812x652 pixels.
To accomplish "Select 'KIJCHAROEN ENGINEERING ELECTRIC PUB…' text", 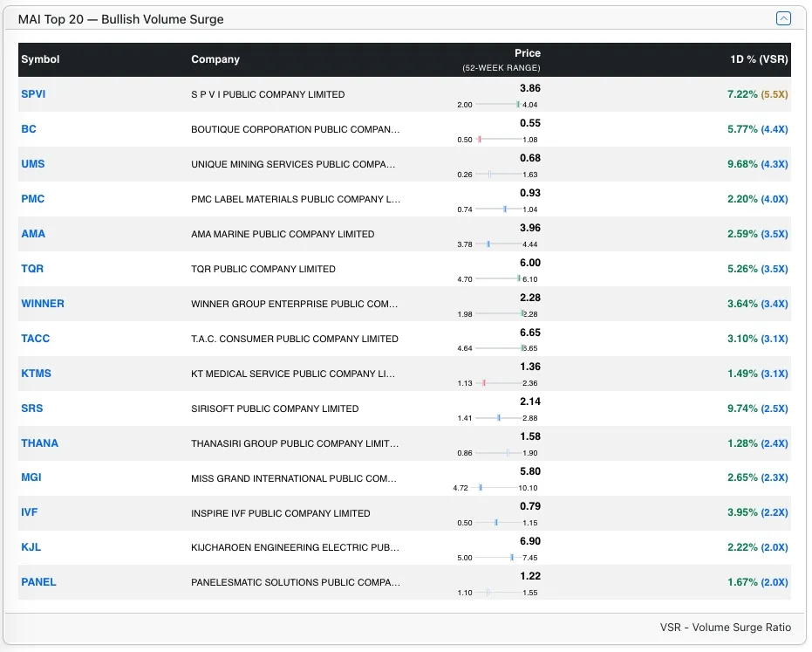I will click(x=295, y=547).
